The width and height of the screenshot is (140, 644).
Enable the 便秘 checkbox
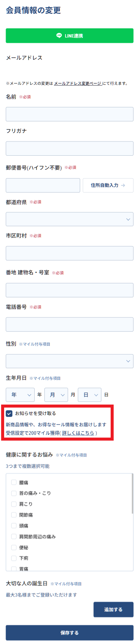(x=14, y=547)
